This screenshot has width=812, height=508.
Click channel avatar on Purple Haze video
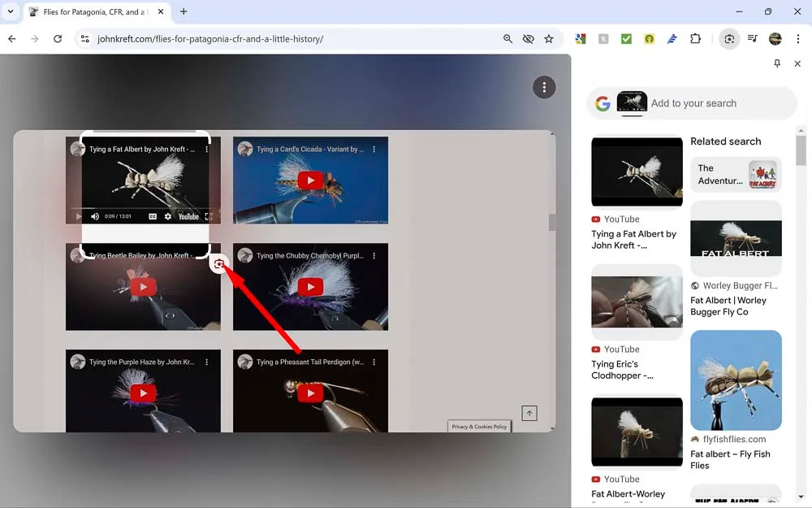[78, 362]
